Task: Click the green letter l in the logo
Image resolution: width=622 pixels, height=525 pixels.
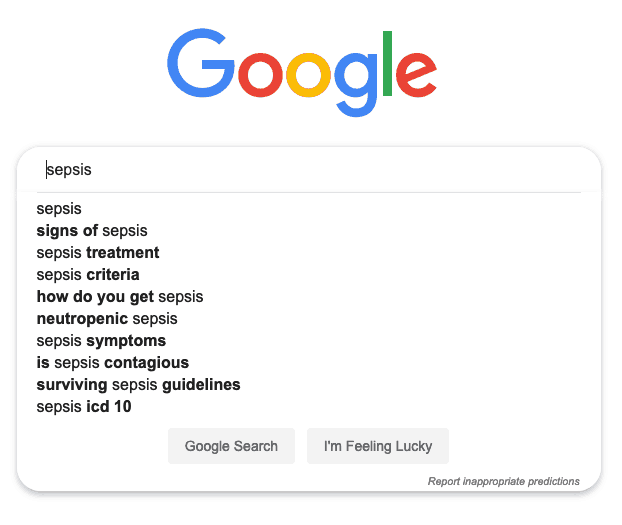Action: (387, 63)
